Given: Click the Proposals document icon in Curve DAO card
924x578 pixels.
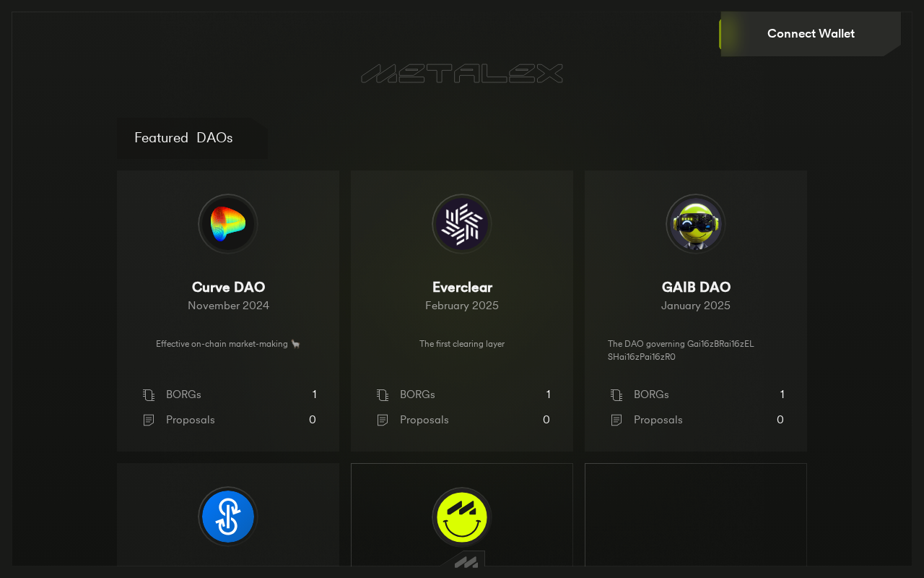Looking at the screenshot, I should pyautogui.click(x=149, y=420).
